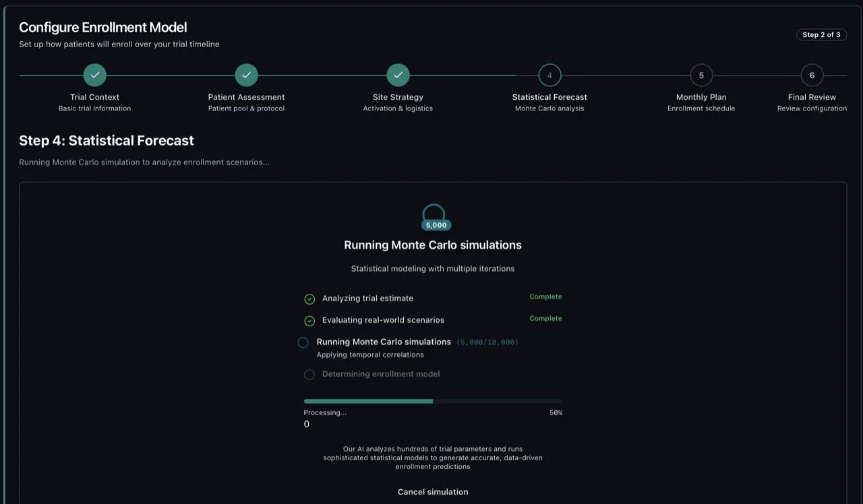Image resolution: width=863 pixels, height=504 pixels.
Task: Open the Site Strategy step label
Action: tap(398, 97)
